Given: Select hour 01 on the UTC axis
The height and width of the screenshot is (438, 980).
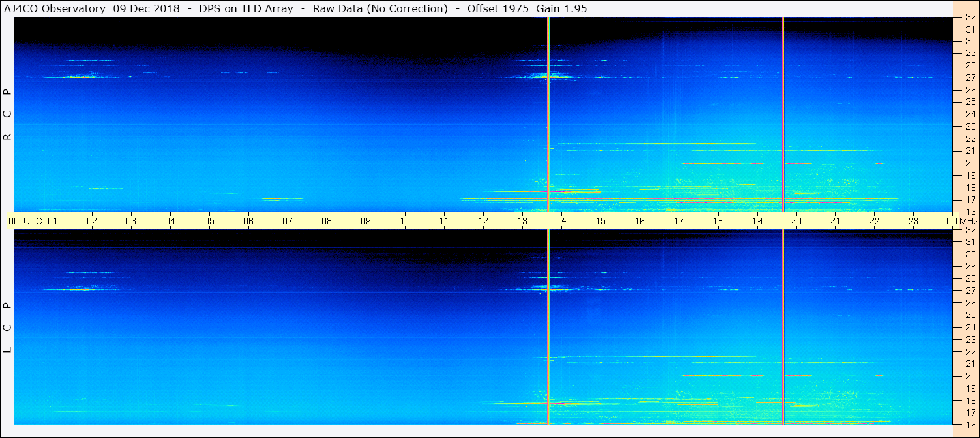Looking at the screenshot, I should (53, 221).
